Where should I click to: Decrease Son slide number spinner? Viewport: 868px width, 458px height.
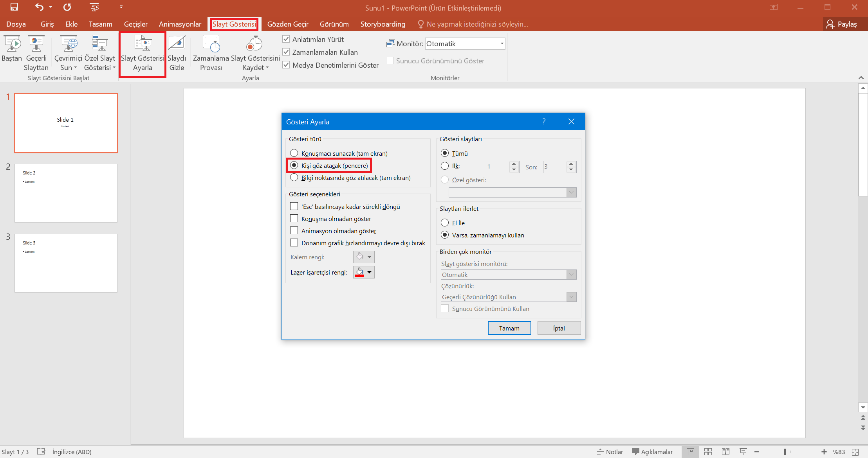(571, 170)
